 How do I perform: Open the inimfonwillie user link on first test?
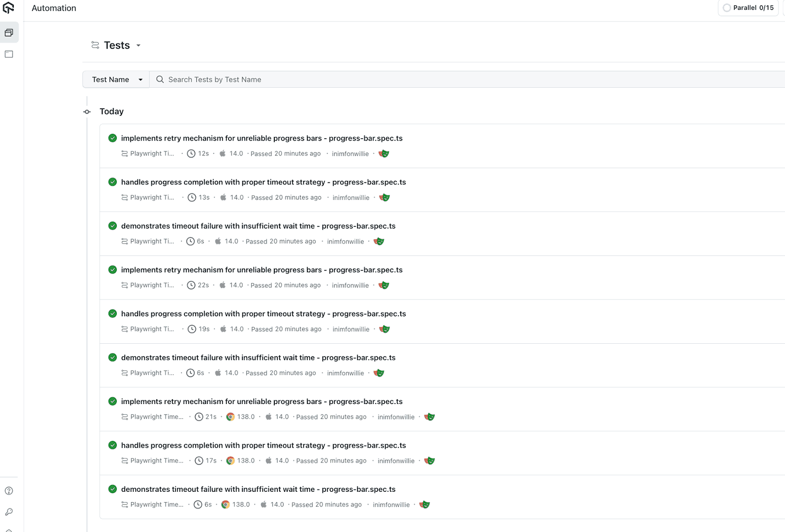pos(350,153)
